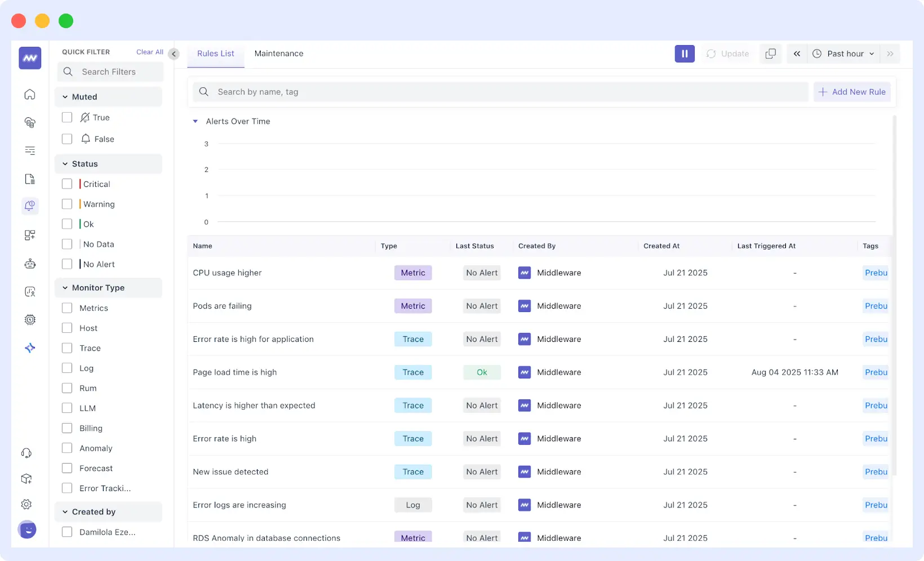
Task: Clear all quick filters via Clear All
Action: point(149,51)
